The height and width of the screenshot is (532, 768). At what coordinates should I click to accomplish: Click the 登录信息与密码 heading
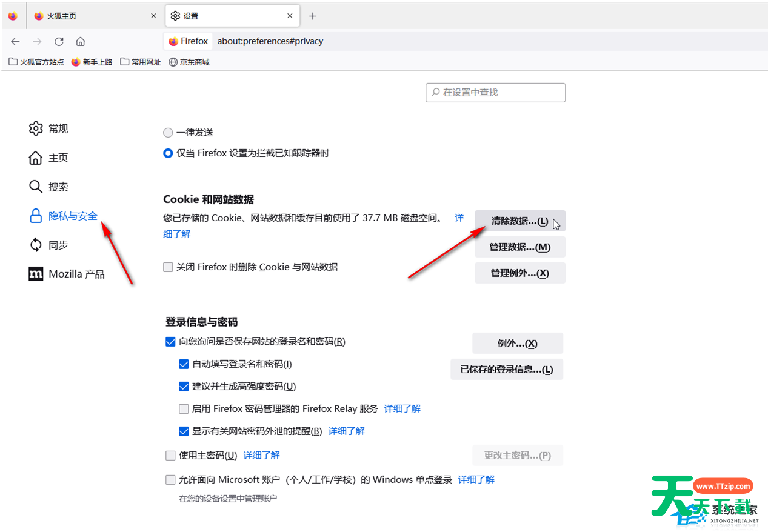point(202,322)
